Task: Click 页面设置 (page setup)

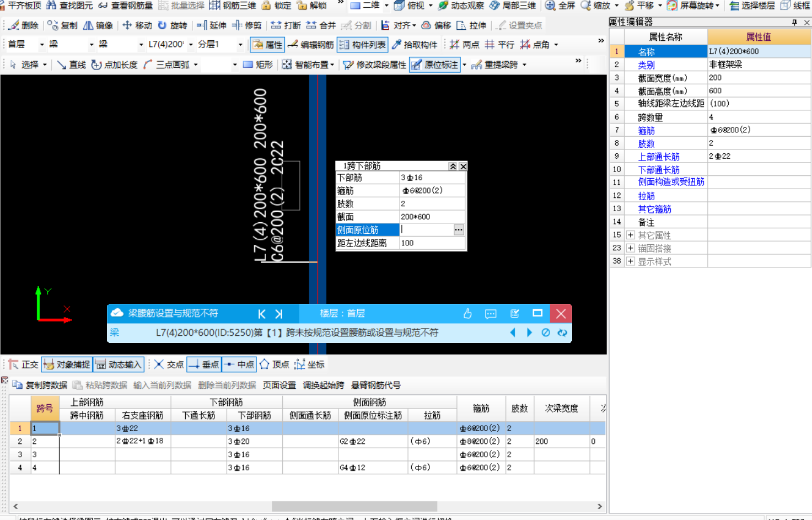Action: click(x=279, y=385)
